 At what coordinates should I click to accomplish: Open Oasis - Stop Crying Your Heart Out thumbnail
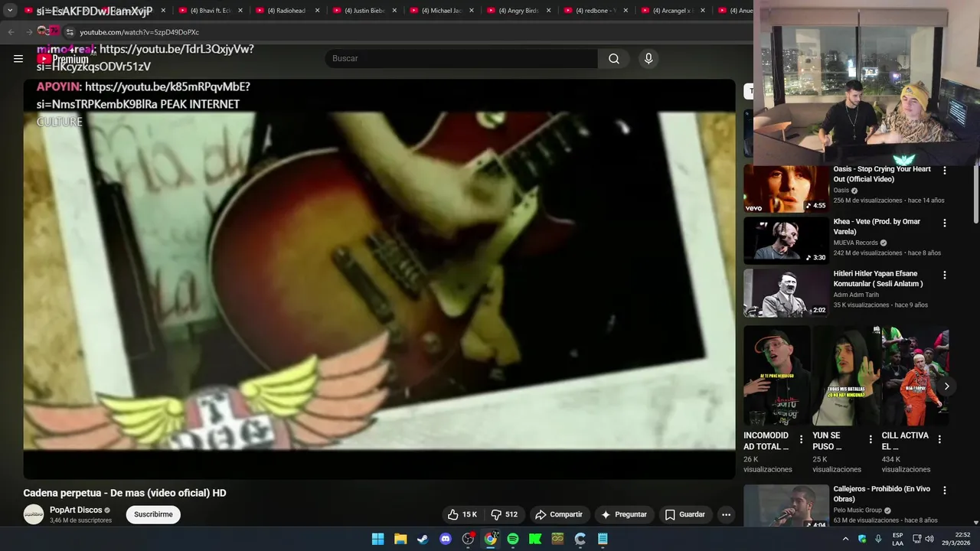pos(786,188)
